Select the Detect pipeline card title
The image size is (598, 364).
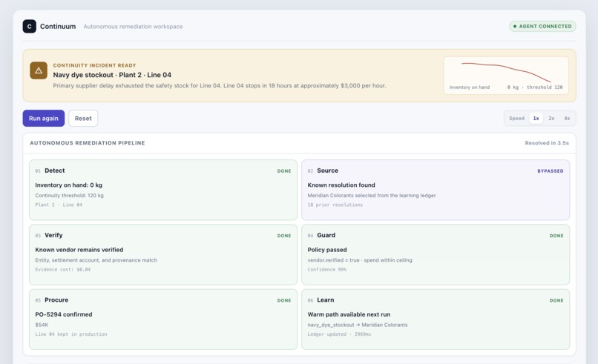tap(55, 171)
